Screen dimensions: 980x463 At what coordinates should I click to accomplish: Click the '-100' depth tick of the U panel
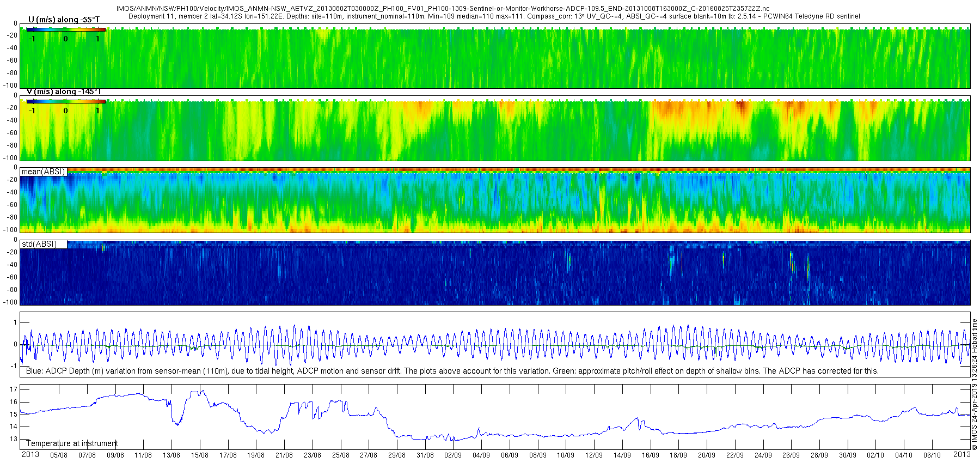point(11,86)
